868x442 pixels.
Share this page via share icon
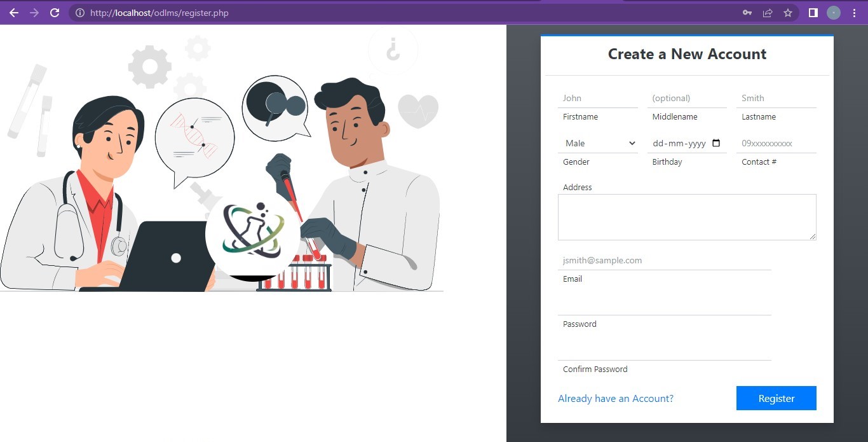coord(768,13)
